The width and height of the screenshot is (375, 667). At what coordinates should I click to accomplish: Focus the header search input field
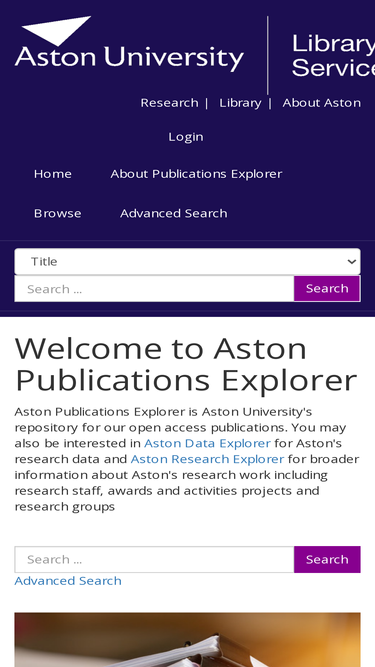(x=154, y=289)
